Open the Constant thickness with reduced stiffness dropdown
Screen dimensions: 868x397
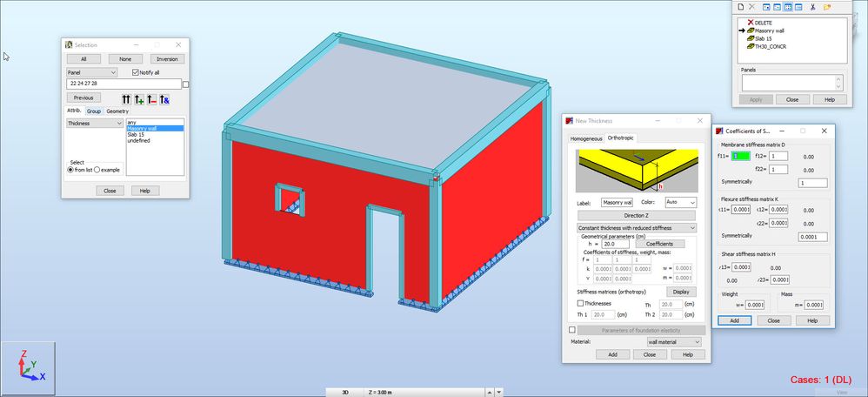(637, 228)
